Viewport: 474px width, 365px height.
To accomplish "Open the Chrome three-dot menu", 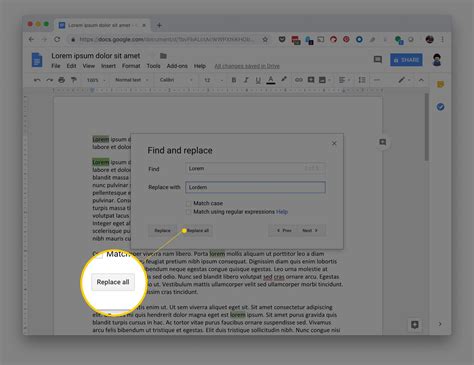I will pyautogui.click(x=442, y=39).
